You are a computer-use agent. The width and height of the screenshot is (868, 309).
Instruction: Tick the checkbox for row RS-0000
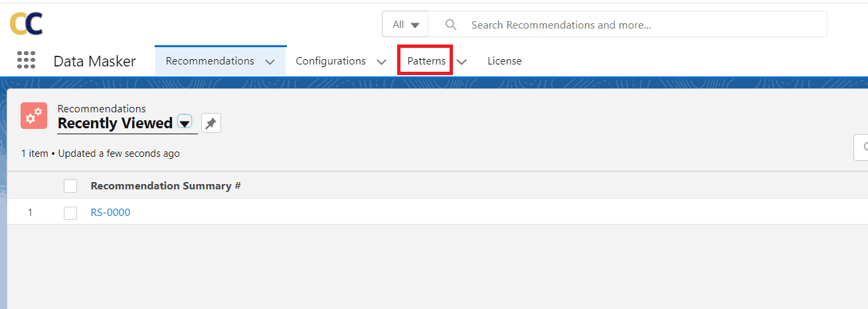tap(70, 213)
